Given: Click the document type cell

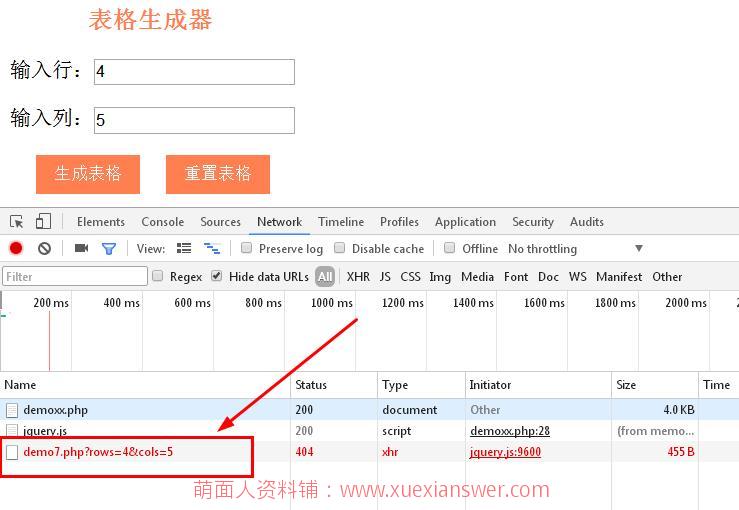Looking at the screenshot, I should (410, 410).
